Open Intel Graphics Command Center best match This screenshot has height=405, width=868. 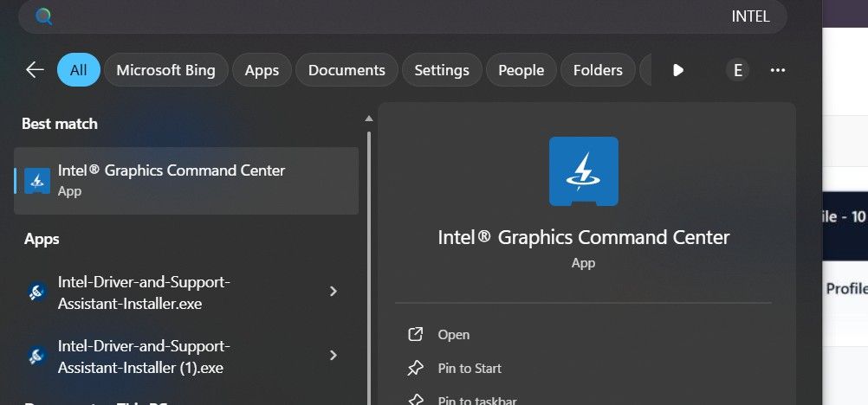(186, 180)
